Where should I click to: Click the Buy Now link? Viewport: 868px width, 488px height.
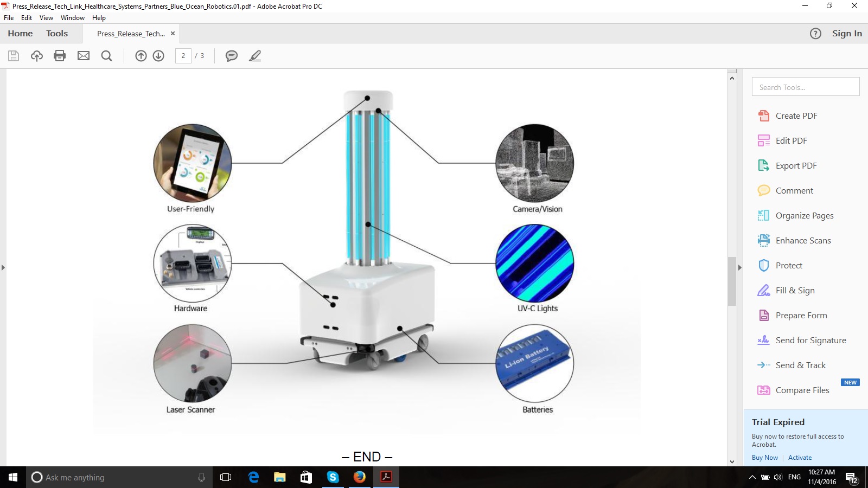(x=764, y=458)
